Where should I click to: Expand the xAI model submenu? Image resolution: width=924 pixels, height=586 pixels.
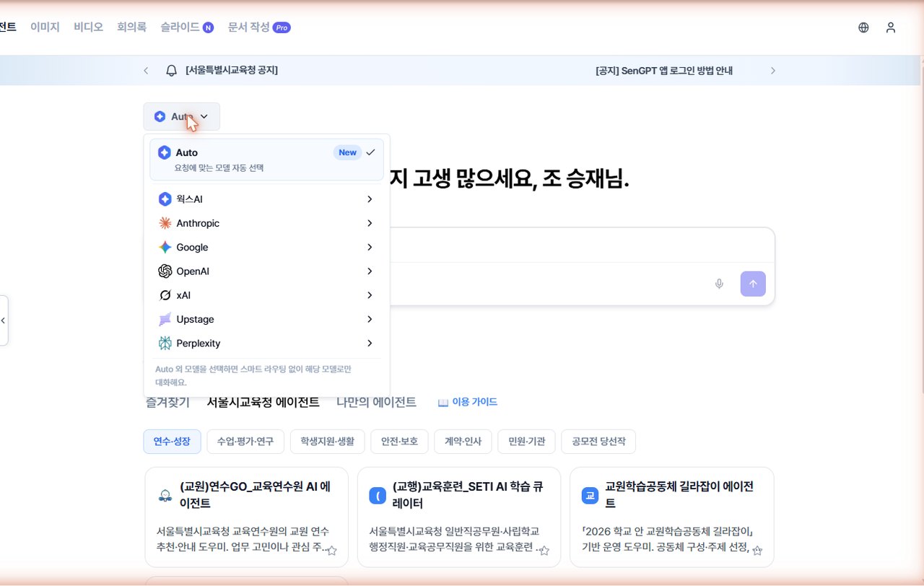tap(267, 295)
